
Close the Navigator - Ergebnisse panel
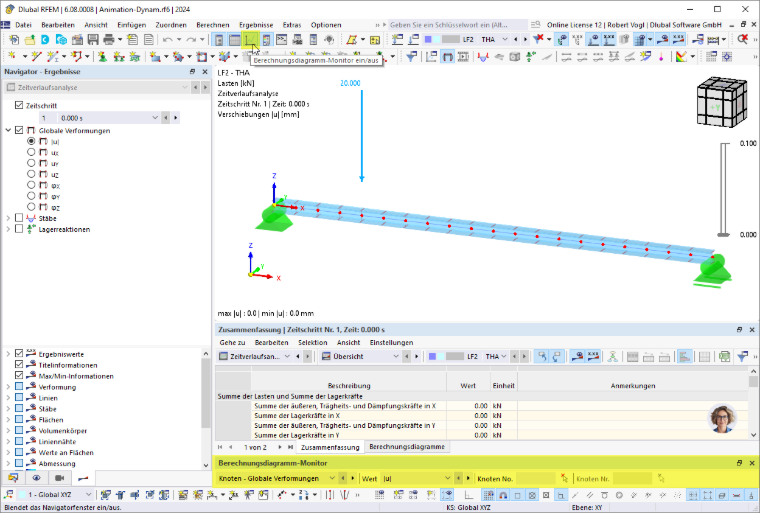click(x=205, y=71)
